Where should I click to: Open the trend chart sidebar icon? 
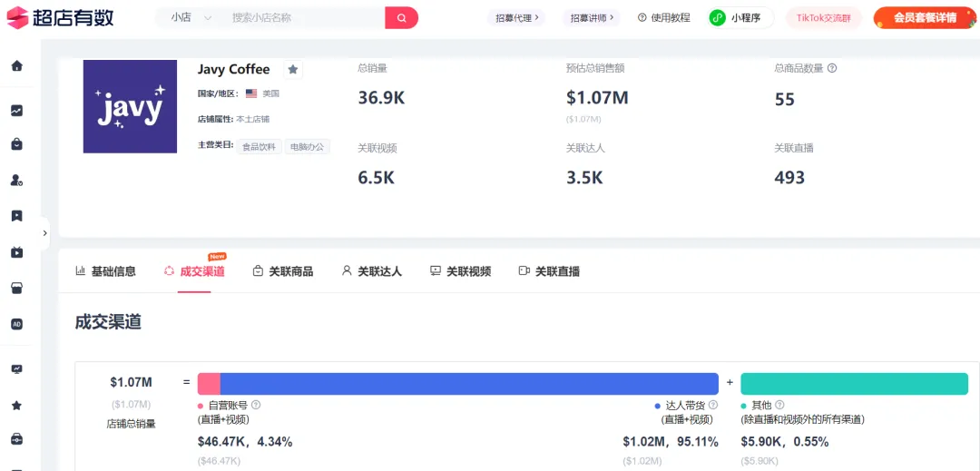(17, 111)
